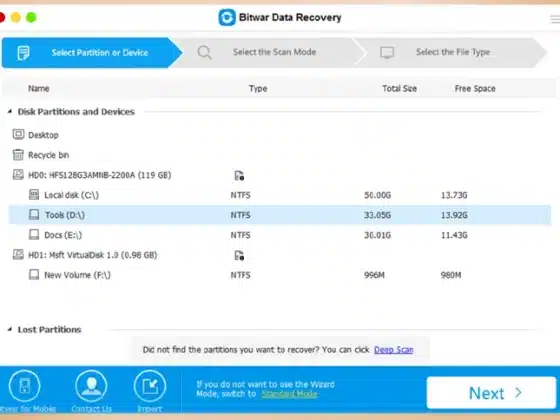Click the Bitwar Data Recovery logo icon
The height and width of the screenshot is (420, 560).
tap(227, 17)
